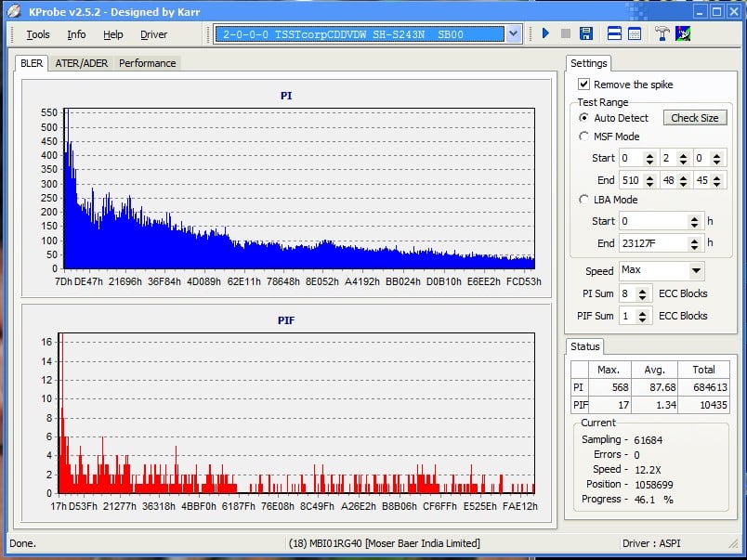
Task: Open the Tools menu
Action: click(38, 34)
